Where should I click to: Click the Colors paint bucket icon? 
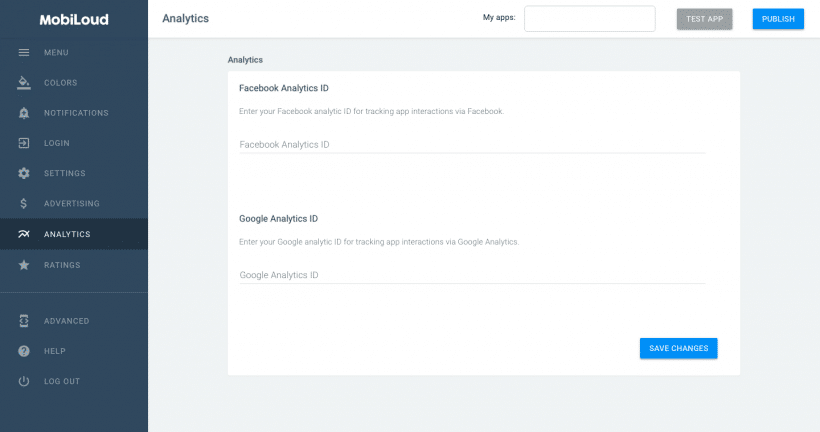(x=24, y=82)
